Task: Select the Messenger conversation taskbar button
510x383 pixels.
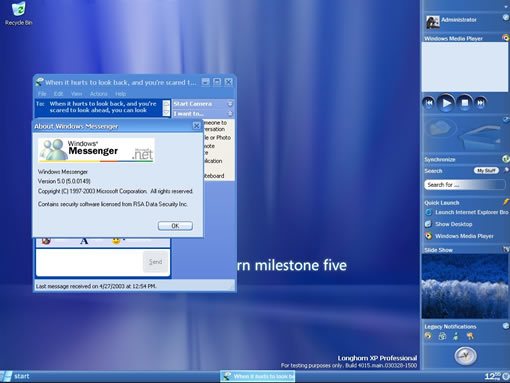Action: 258,376
